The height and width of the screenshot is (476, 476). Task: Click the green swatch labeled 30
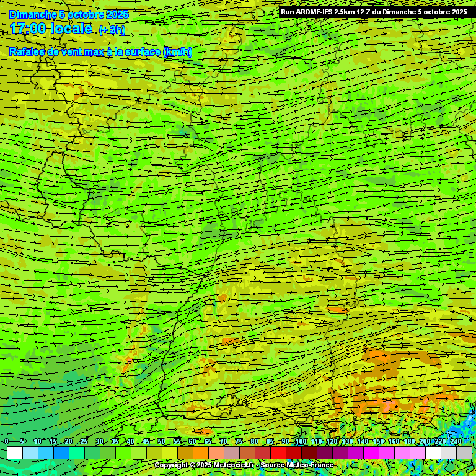tap(107, 452)
